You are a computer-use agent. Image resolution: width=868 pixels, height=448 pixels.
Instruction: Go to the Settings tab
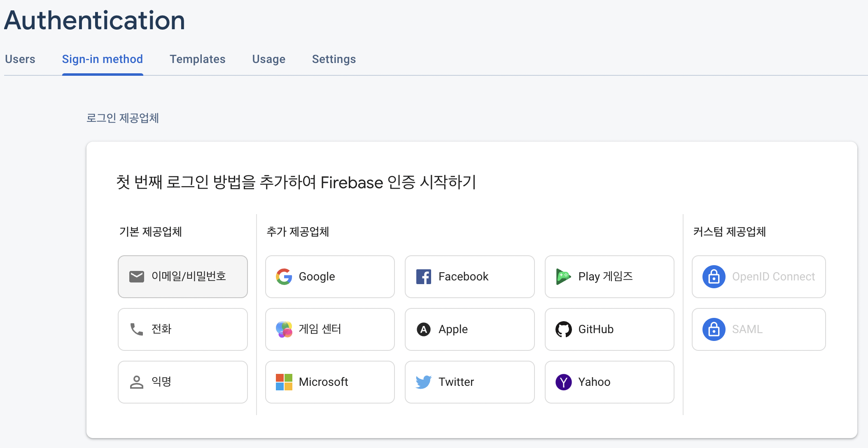(334, 59)
